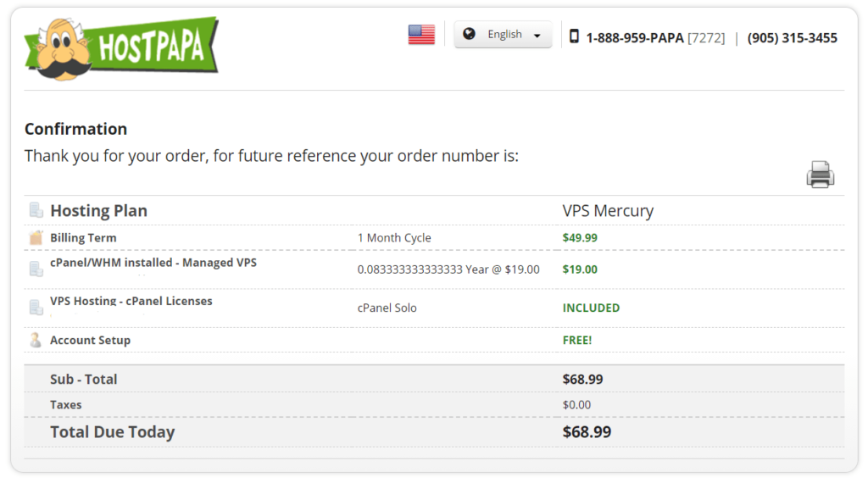
Task: Click the Confirmation heading
Action: pos(75,129)
